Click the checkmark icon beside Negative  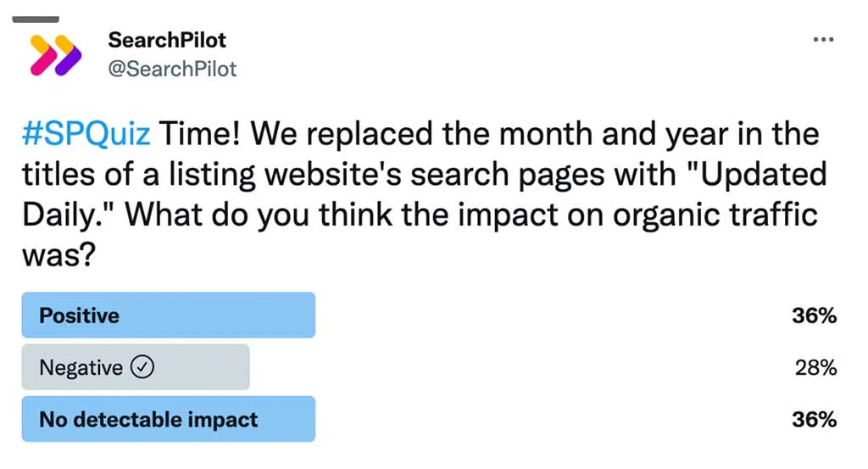(x=143, y=367)
